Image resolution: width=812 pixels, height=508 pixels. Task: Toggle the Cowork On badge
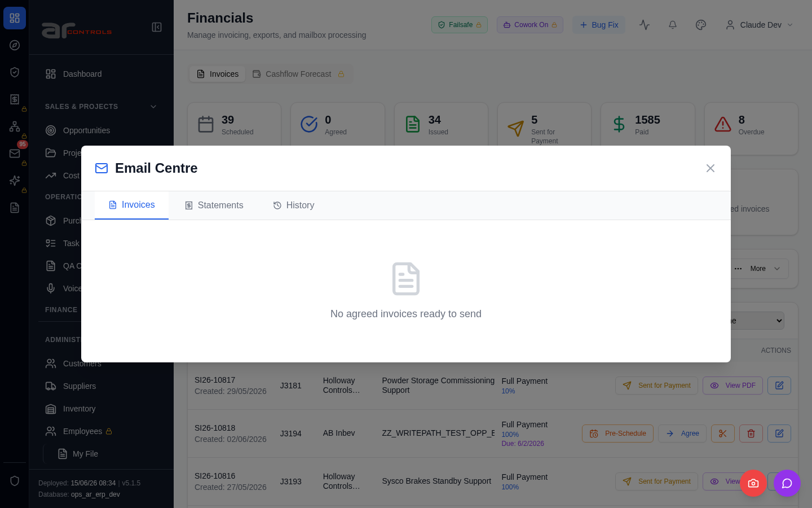(x=530, y=25)
